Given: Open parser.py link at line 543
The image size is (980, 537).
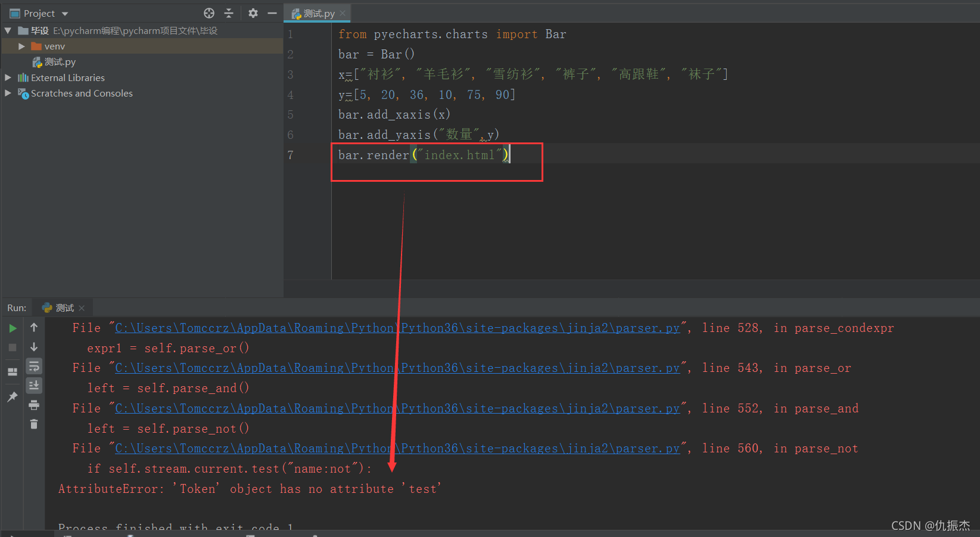Looking at the screenshot, I should (397, 368).
